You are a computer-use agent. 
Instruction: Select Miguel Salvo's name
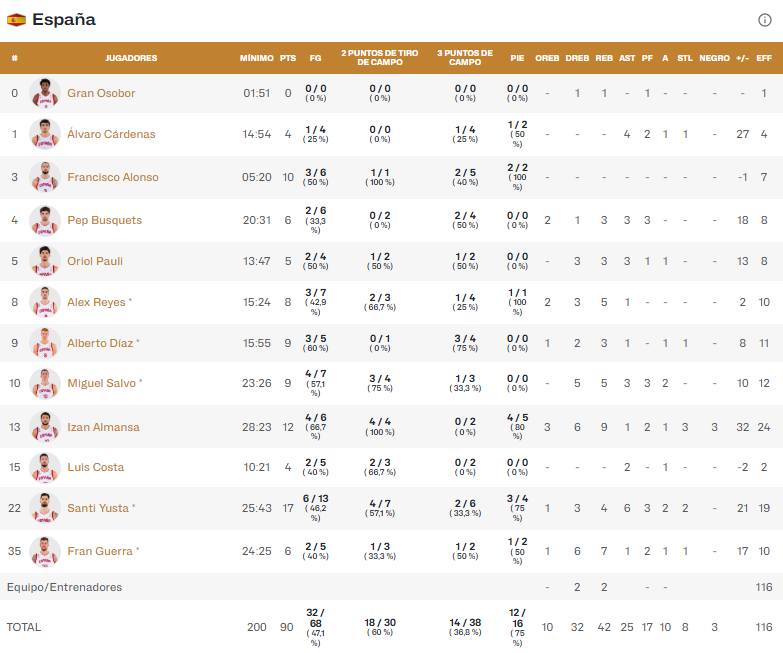(101, 383)
